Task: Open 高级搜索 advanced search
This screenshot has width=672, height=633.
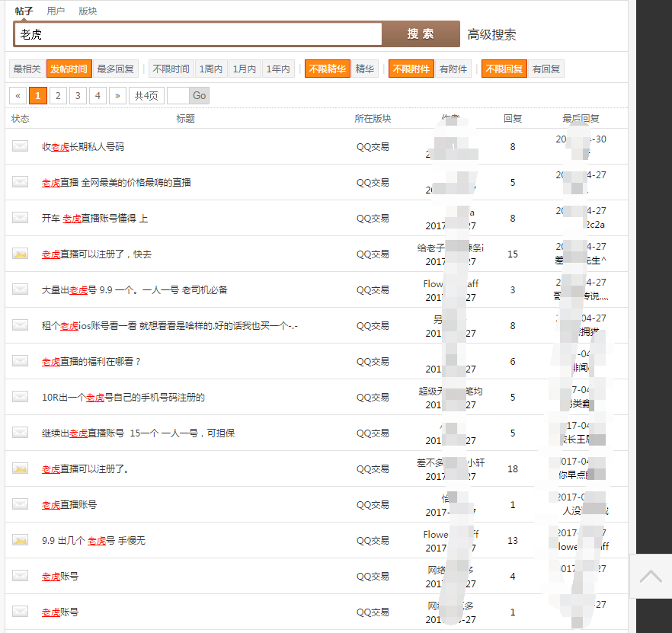Action: (x=491, y=34)
